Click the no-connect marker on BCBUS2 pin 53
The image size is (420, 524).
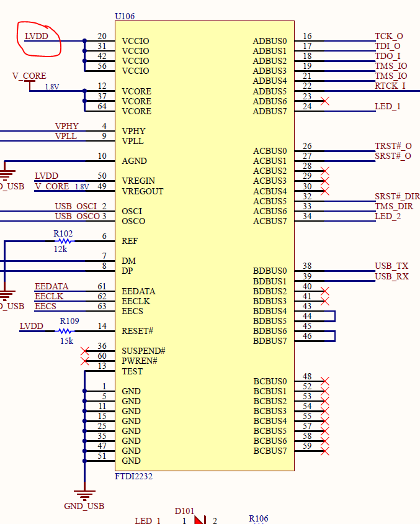point(325,401)
